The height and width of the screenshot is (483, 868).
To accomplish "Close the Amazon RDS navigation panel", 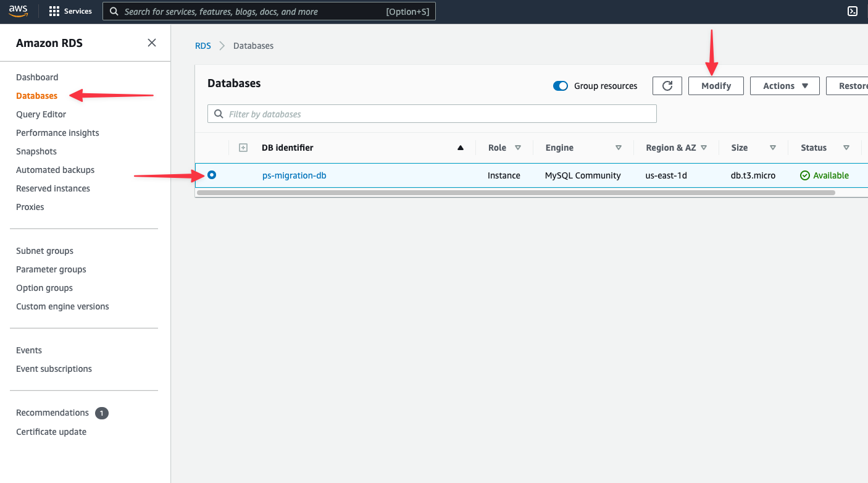I will coord(151,42).
